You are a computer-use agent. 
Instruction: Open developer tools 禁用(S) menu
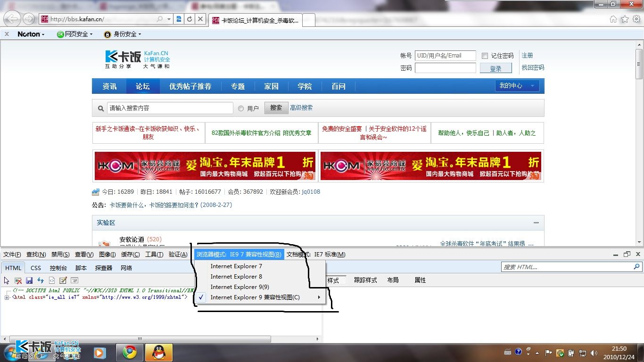click(x=60, y=255)
